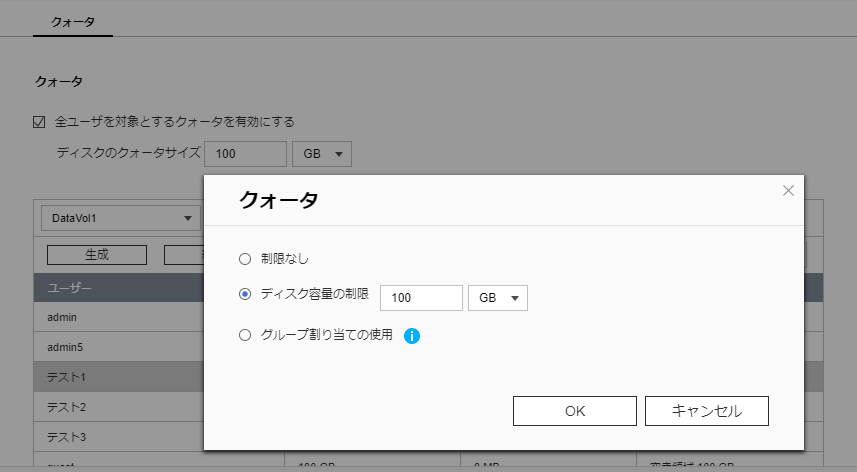
Task: Click the キャンセル button
Action: [707, 411]
